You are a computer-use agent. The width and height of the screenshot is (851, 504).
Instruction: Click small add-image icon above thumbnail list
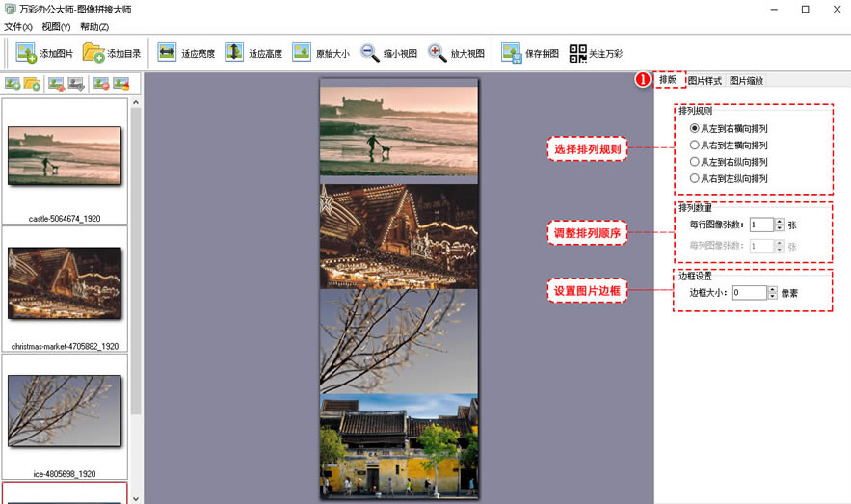pos(13,84)
